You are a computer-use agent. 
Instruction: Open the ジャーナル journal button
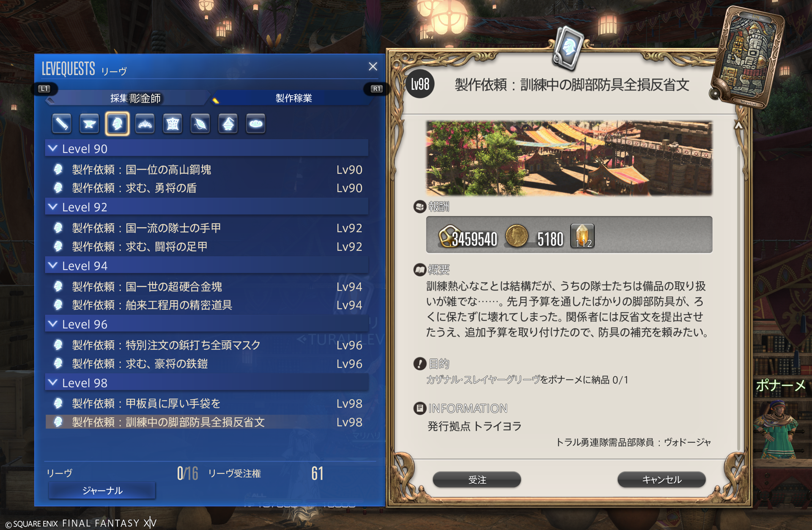(x=102, y=491)
